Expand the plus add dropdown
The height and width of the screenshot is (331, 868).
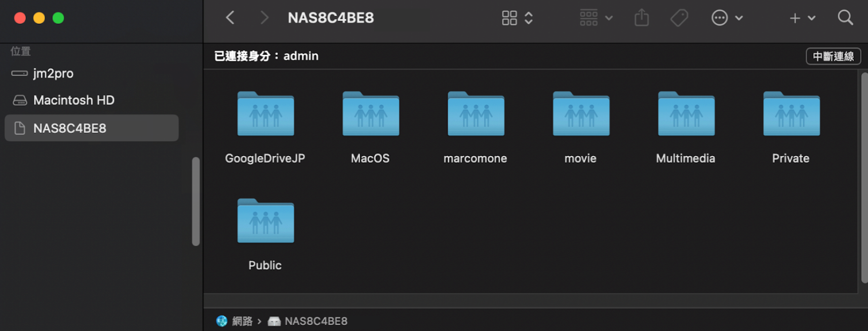click(802, 18)
